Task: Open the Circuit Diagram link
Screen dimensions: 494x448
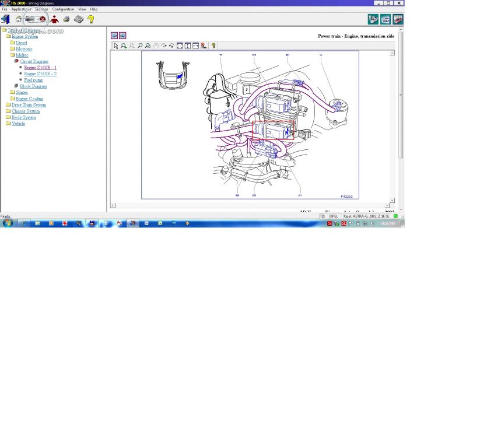Action: [34, 61]
